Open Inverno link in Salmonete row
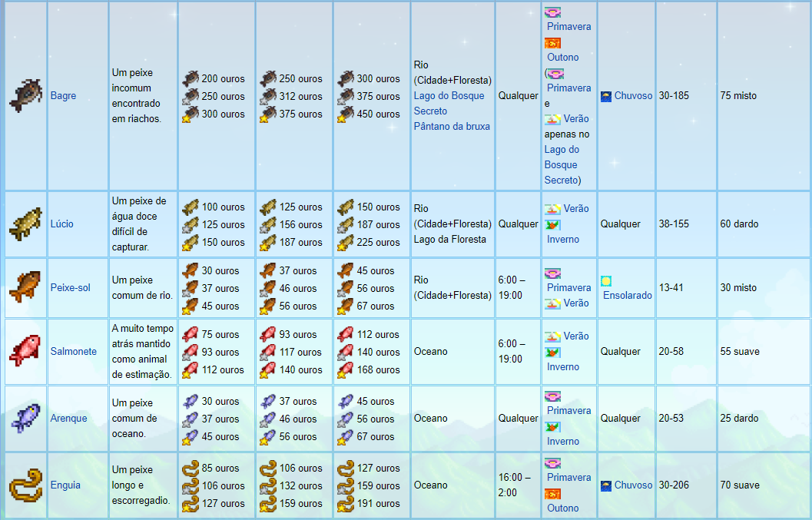Viewport: 812px width, 520px height. (x=563, y=366)
